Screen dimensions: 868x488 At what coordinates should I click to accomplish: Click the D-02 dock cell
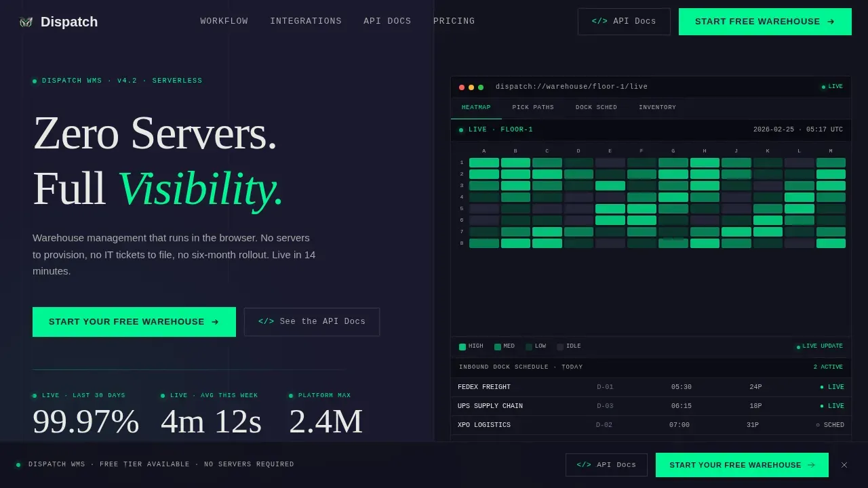(604, 425)
